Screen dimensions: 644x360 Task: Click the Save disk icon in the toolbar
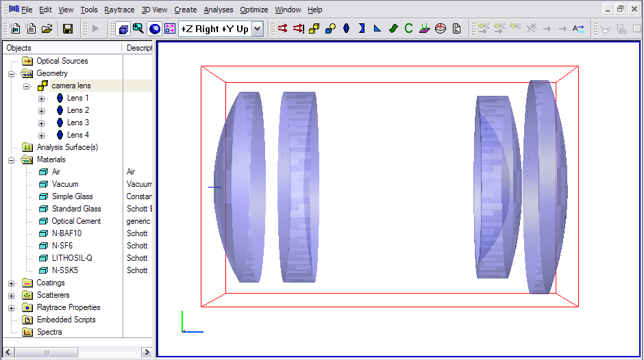coord(68,29)
